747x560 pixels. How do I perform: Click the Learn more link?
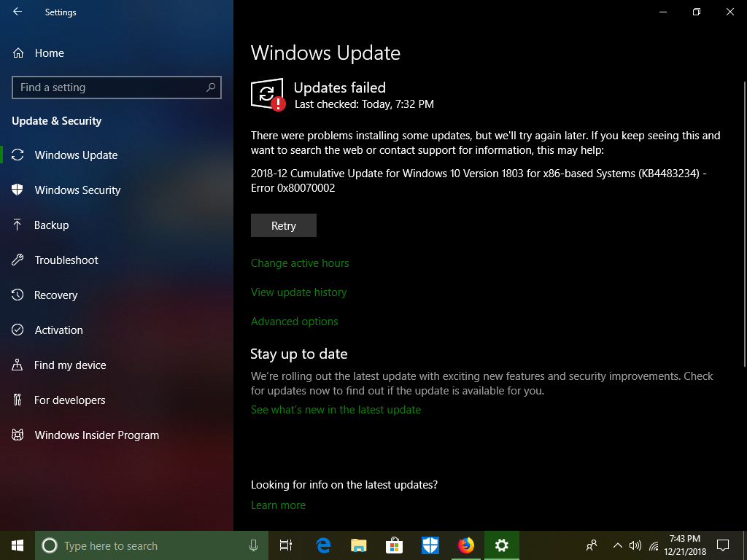tap(278, 505)
